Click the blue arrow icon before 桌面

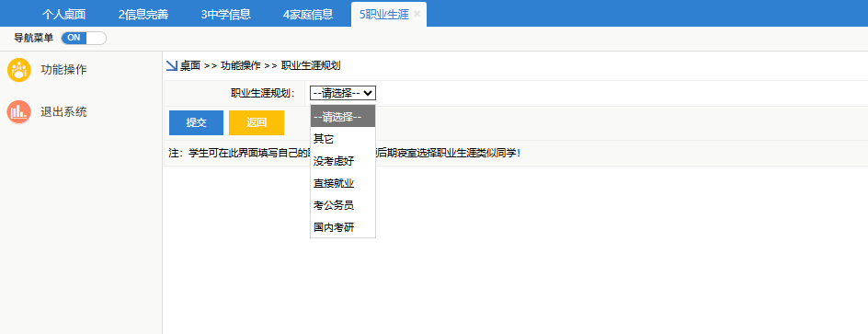172,66
